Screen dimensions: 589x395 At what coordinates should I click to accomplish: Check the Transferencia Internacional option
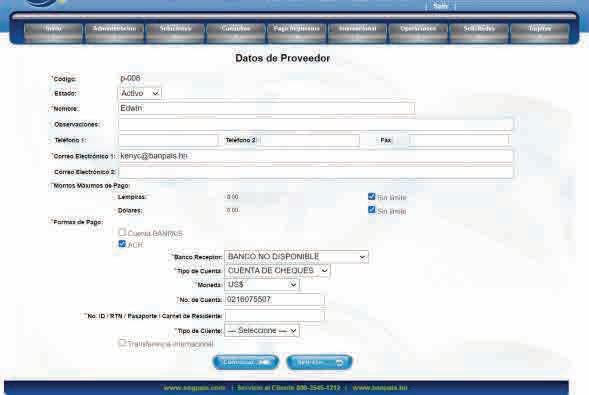(122, 343)
